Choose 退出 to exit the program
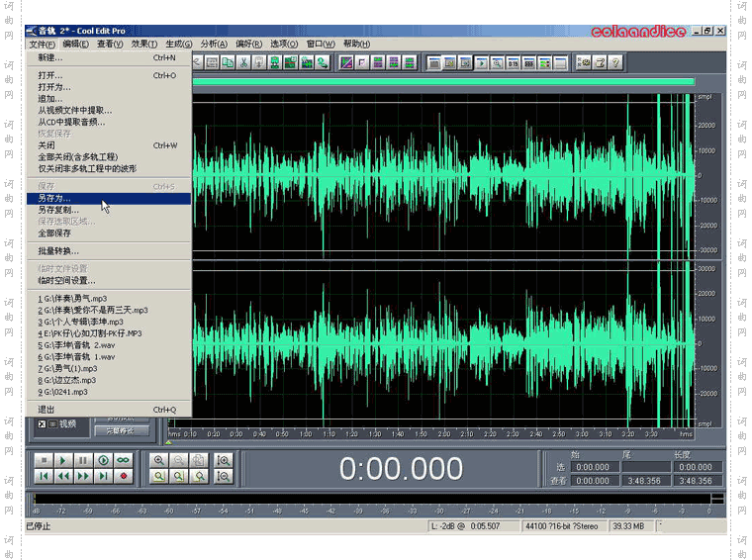The height and width of the screenshot is (560, 752). click(x=109, y=410)
